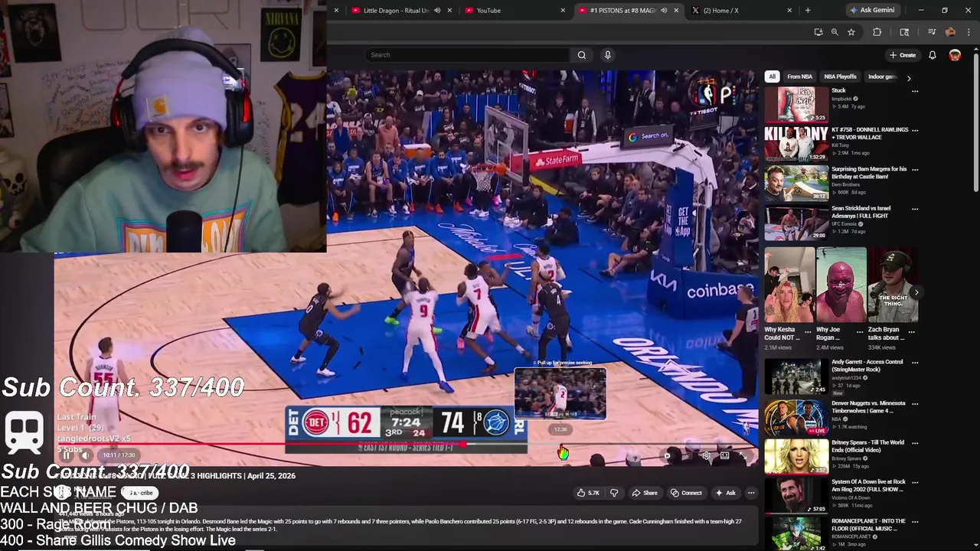
Task: Focus the YouTube search field
Action: (x=467, y=55)
